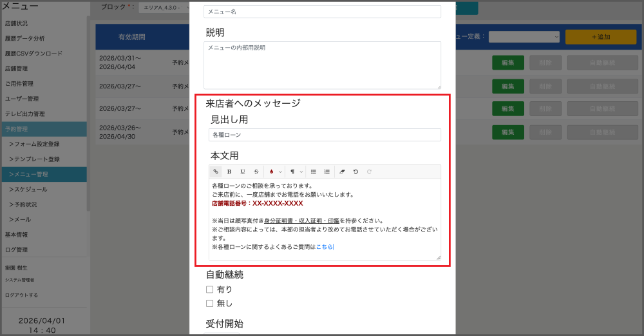This screenshot has width=644, height=336.
Task: Click the 見出し用 field containing 各種ローン
Action: pos(325,135)
